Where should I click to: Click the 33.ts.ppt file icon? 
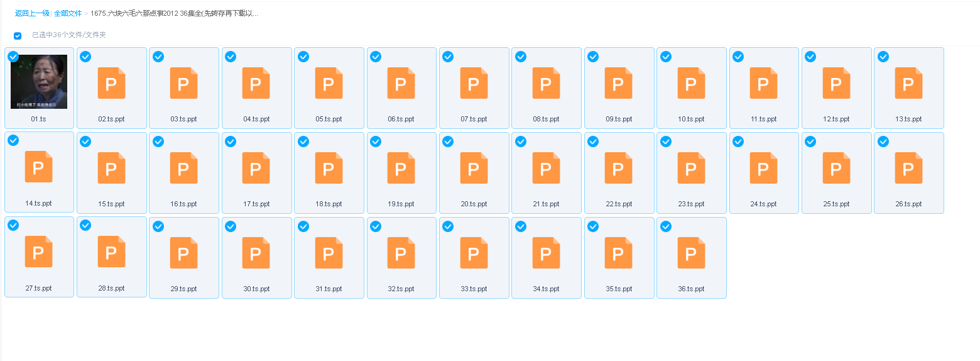(474, 253)
